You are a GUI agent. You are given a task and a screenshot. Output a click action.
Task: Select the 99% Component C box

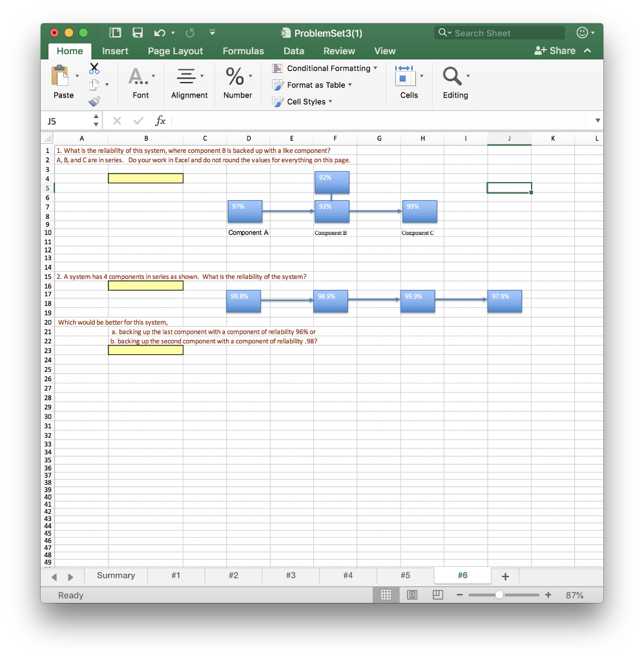(x=420, y=211)
